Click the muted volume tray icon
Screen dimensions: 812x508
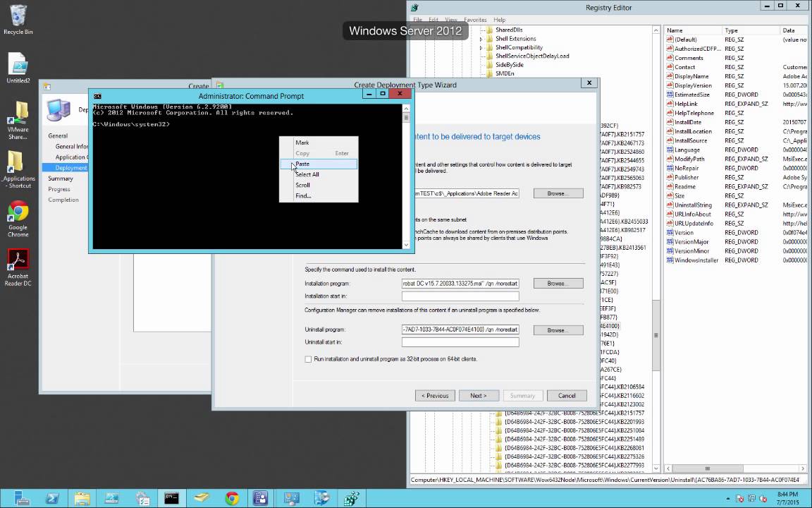click(763, 499)
